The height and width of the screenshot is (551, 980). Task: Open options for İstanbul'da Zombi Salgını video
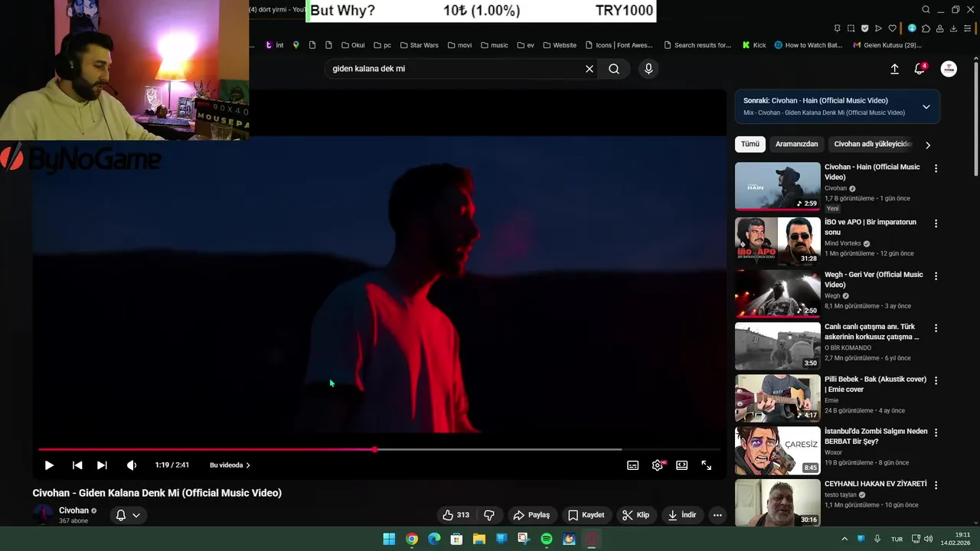click(x=936, y=432)
